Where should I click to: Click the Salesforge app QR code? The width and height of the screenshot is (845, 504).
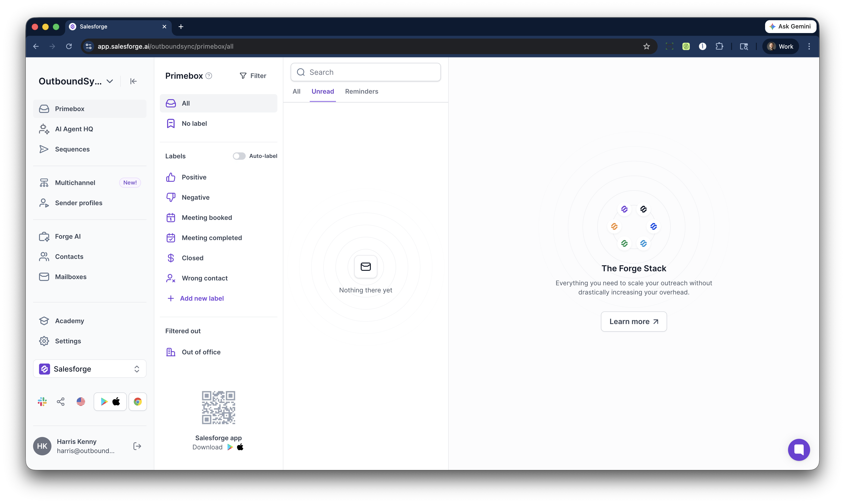point(218,407)
